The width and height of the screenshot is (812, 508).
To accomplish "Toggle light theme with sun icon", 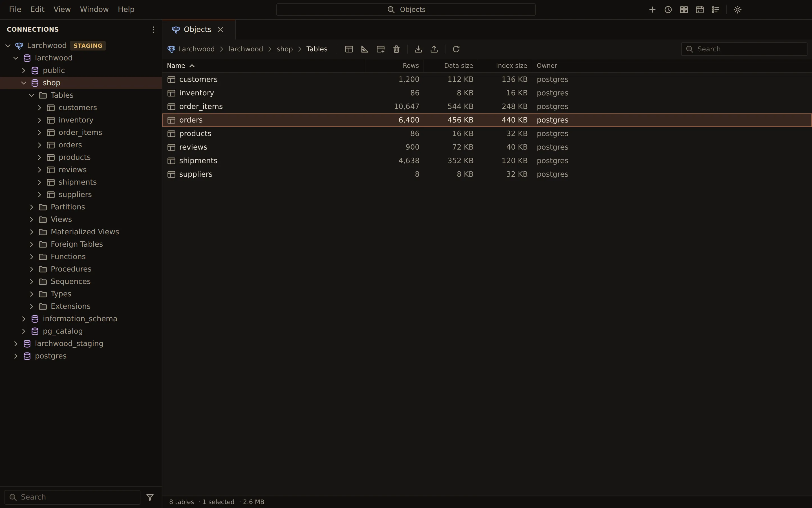I will (x=738, y=9).
